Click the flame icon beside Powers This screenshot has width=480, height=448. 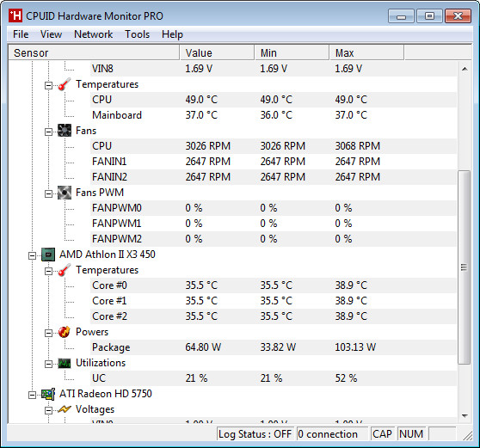(65, 332)
